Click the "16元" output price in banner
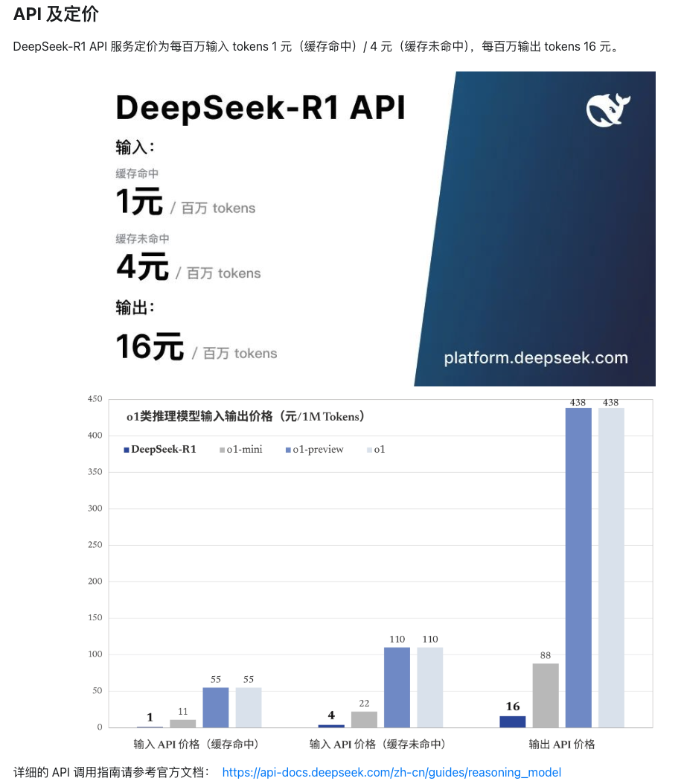This screenshot has height=784, width=681. [150, 347]
